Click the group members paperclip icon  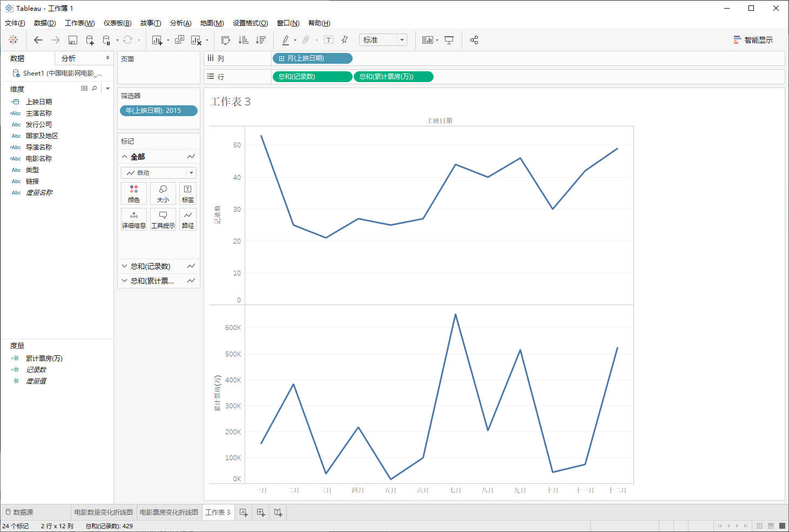click(x=306, y=40)
